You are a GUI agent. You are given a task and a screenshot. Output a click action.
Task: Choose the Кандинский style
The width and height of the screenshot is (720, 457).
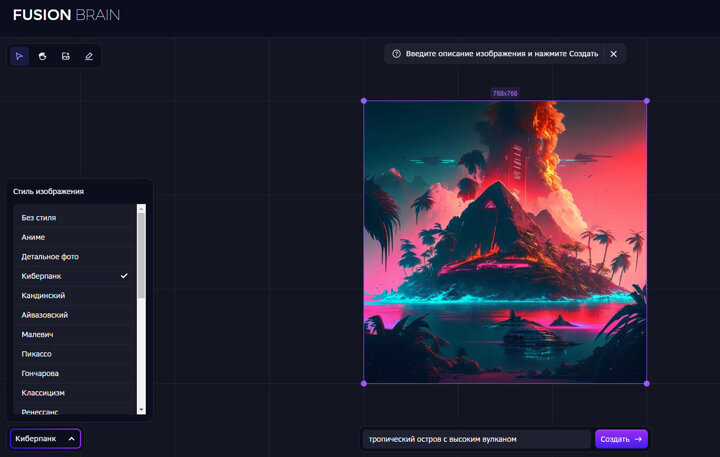tap(75, 295)
